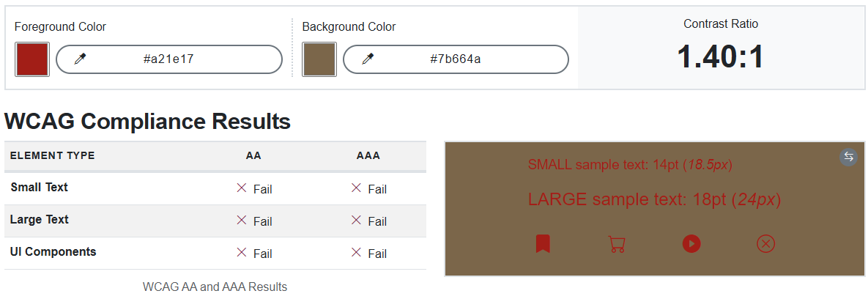The width and height of the screenshot is (868, 299).
Task: Click the shopping cart sample icon
Action: click(617, 244)
